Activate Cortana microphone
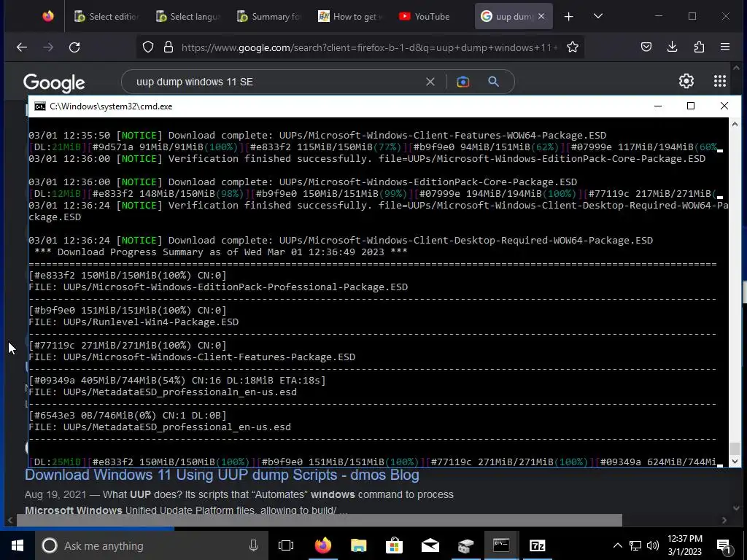The width and height of the screenshot is (747, 560). [253, 545]
